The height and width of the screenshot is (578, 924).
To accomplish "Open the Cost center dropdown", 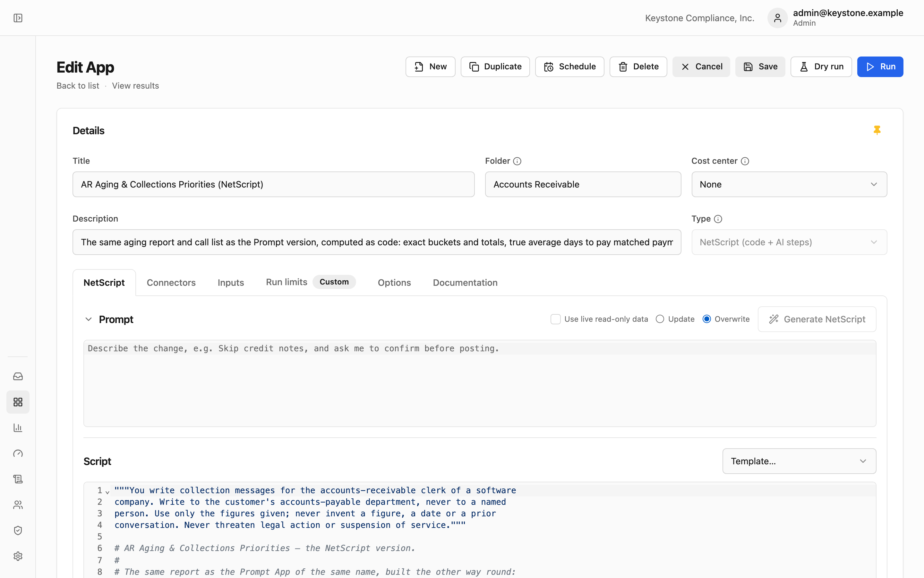I will click(x=789, y=184).
